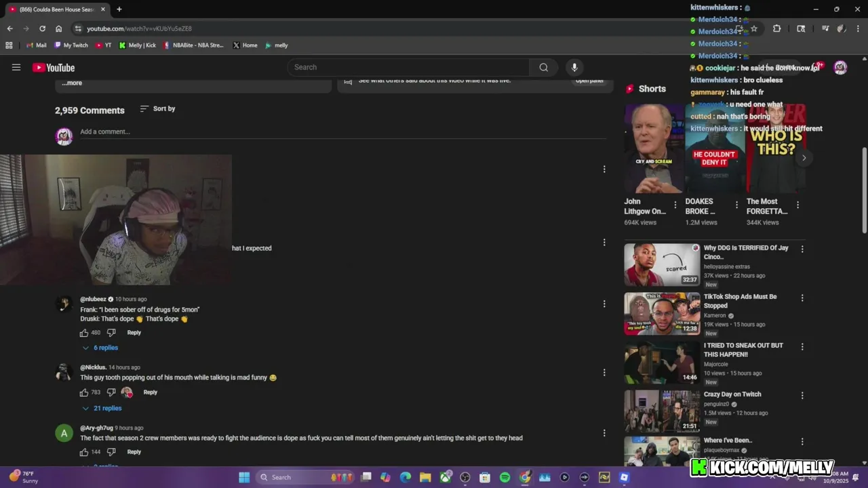Go to YouTube home via logo
The image size is (868, 488).
(54, 67)
